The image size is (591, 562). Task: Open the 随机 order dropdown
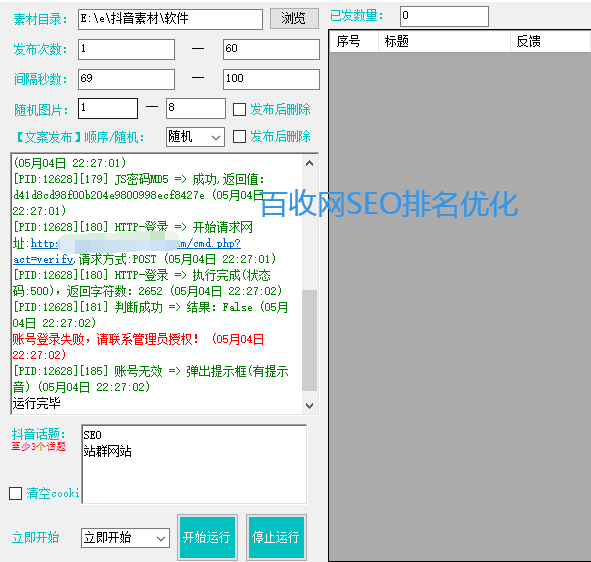[195, 137]
